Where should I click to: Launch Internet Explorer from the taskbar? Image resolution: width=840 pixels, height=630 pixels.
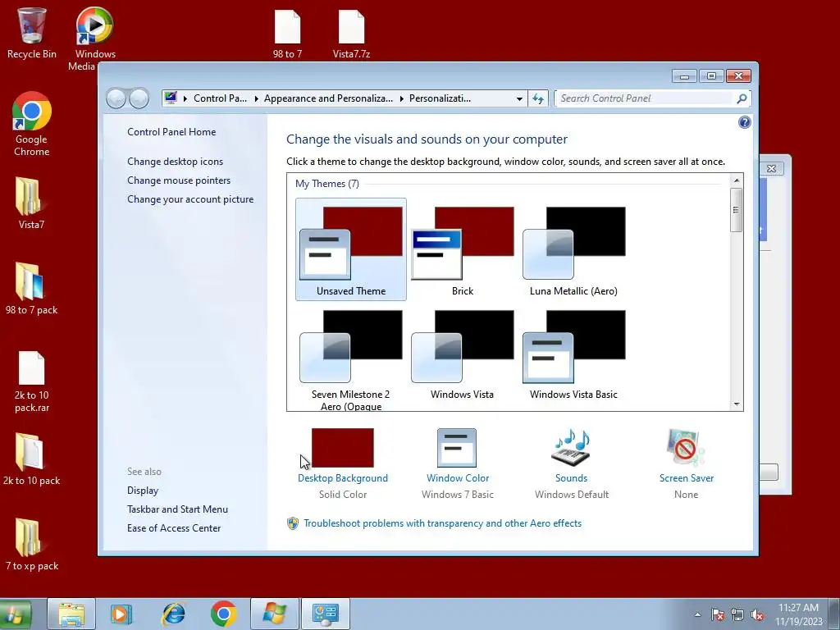click(x=174, y=614)
